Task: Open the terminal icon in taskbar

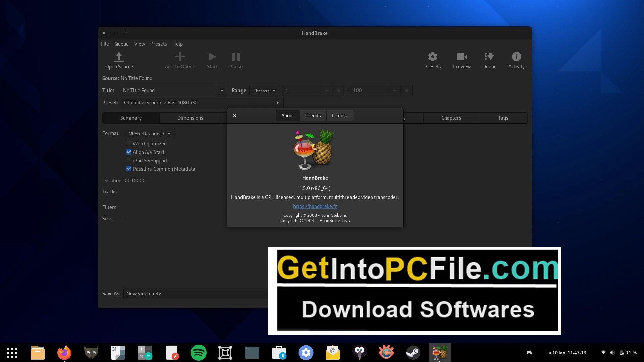Action: (252, 353)
